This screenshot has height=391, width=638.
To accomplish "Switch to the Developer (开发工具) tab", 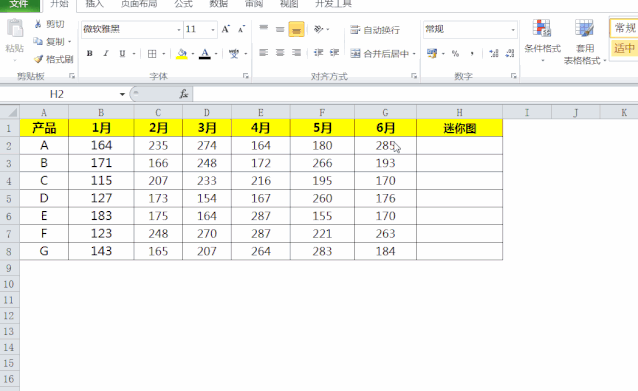I will point(334,4).
